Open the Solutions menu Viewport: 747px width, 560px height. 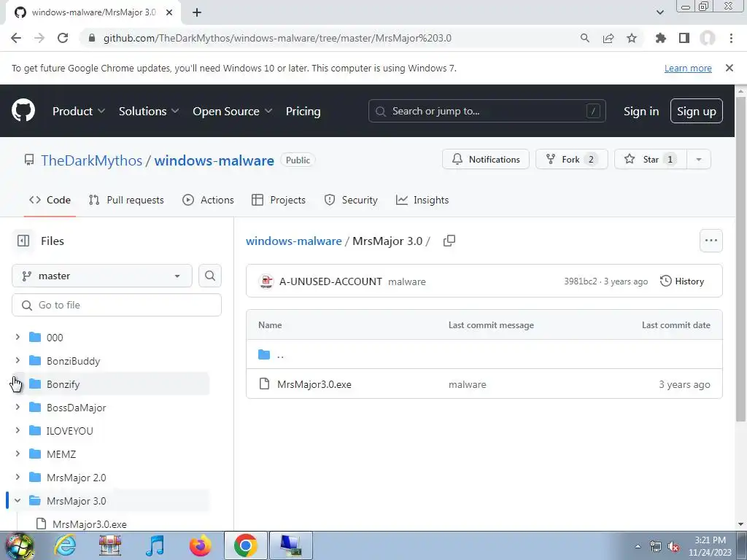coord(149,111)
